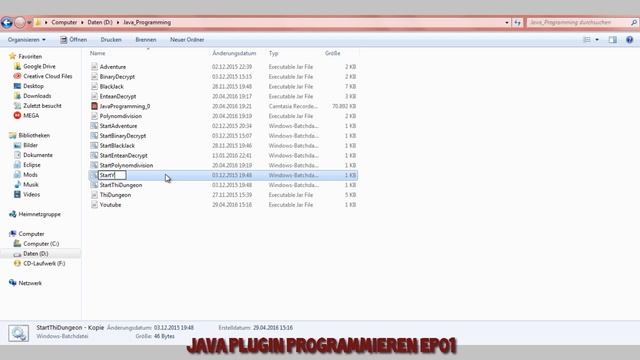This screenshot has width=640, height=360.
Task: Select the EnteanDecrypt file icon
Action: (x=94, y=96)
